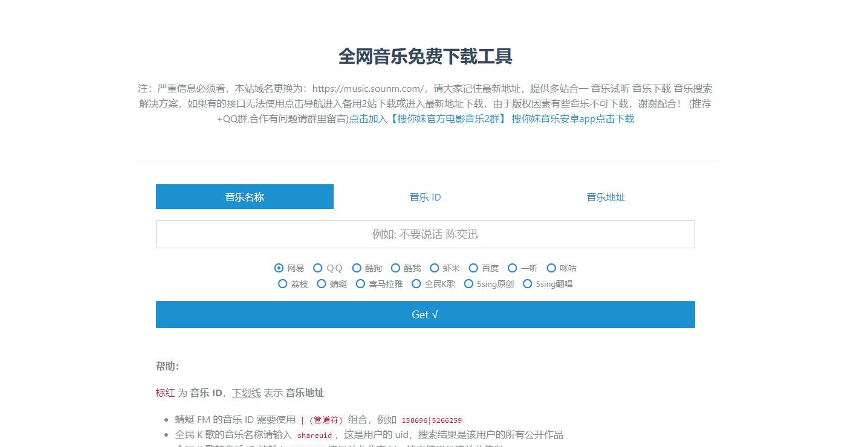Choose the 一听 platform option

coord(512,268)
